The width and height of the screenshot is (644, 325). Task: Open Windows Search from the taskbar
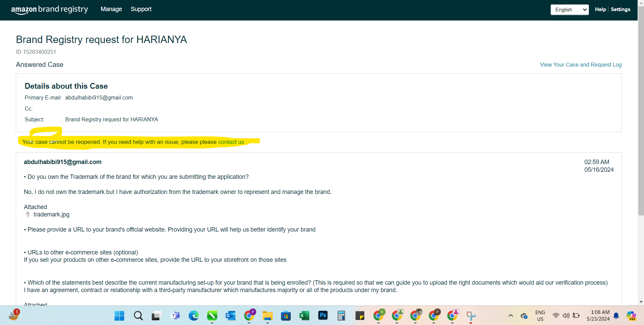tap(138, 316)
